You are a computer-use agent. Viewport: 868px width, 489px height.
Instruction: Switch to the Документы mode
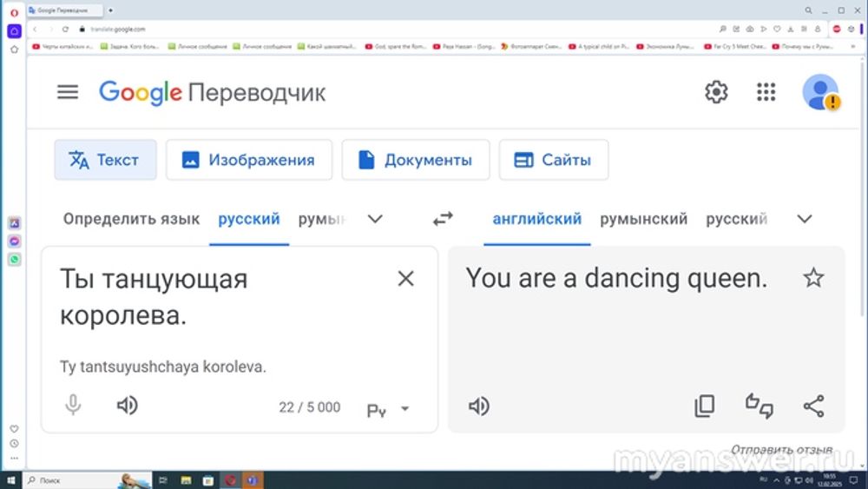(416, 160)
